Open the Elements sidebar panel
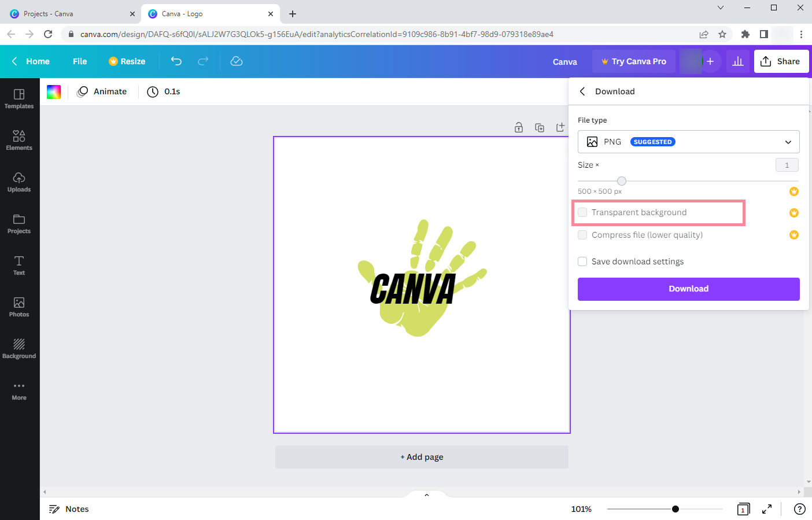The height and width of the screenshot is (520, 812). point(19,141)
